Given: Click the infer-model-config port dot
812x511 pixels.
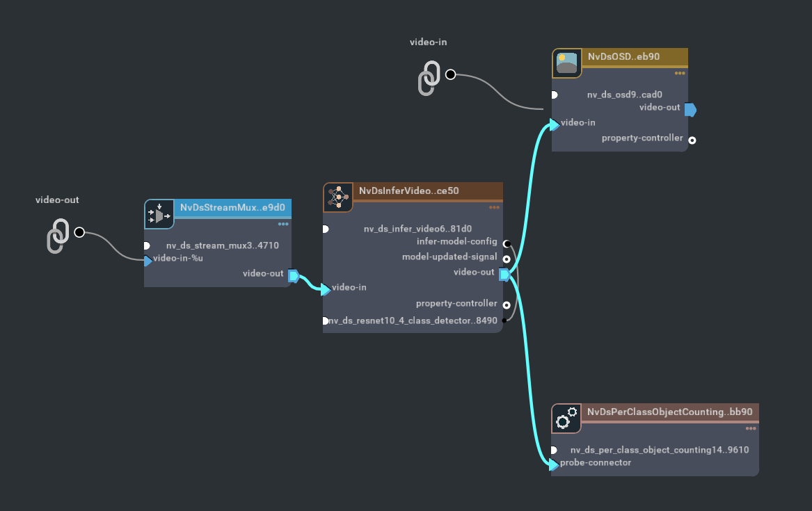Looking at the screenshot, I should tap(507, 243).
